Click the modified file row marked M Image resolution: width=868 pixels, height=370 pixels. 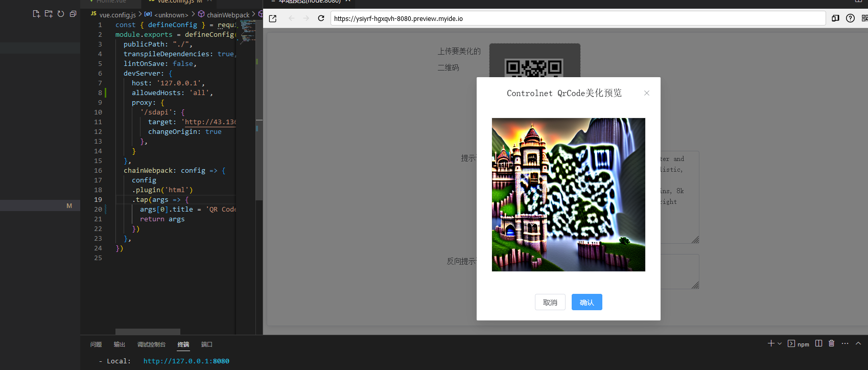click(x=40, y=205)
